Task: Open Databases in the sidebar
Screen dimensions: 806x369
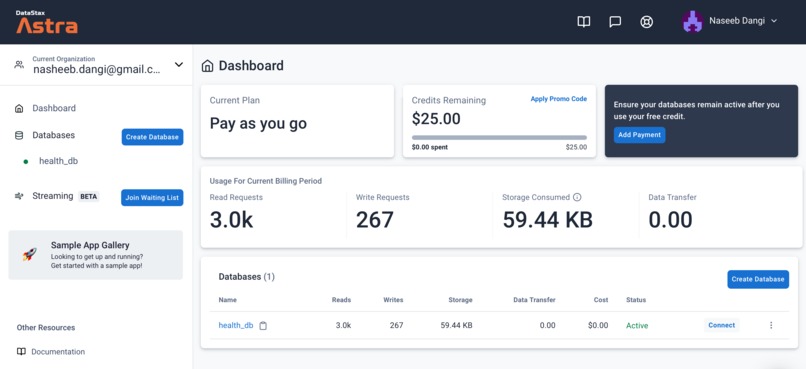Action: pos(53,135)
